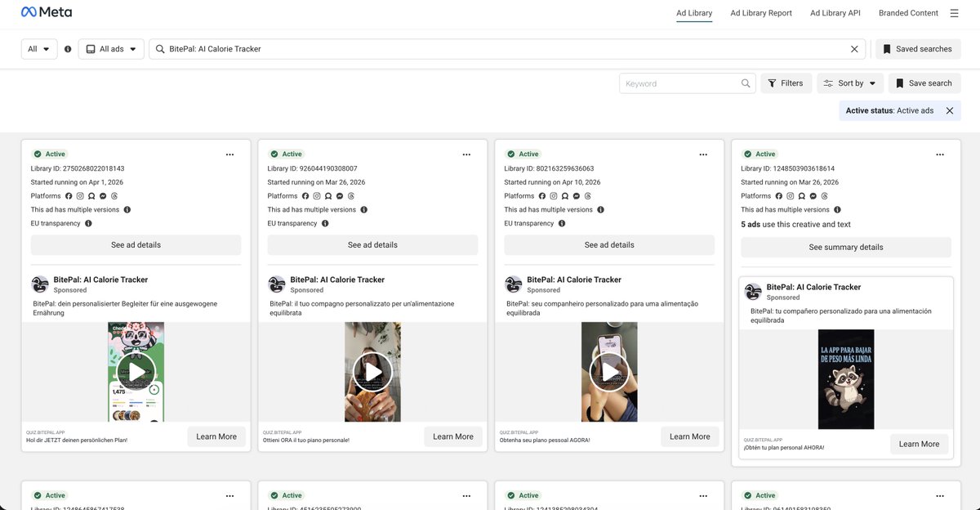This screenshot has height=510, width=980.
Task: Expand the All country dropdown
Action: coord(39,49)
